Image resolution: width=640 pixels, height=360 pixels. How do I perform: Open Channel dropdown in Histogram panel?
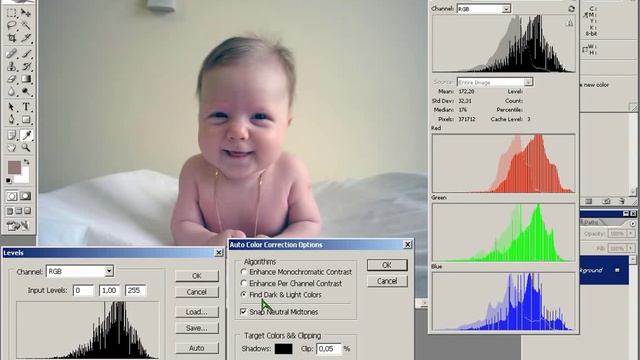click(506, 9)
